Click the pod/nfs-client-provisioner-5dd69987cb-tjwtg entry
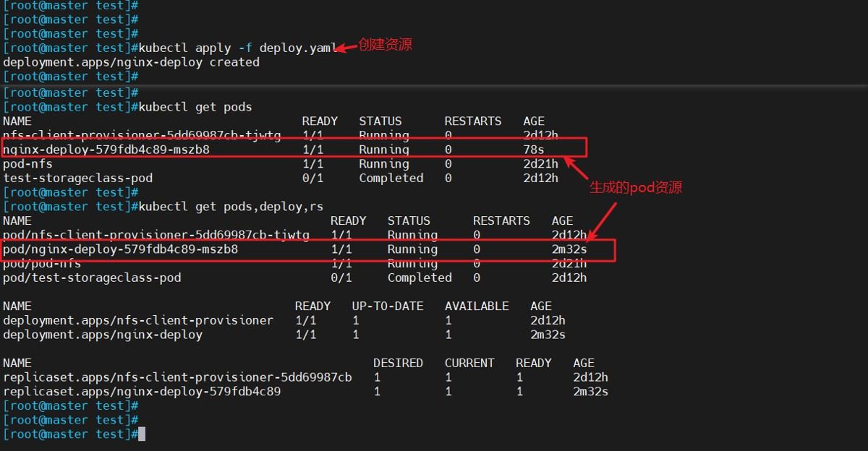Screen dimensions: 868x451 [156, 235]
